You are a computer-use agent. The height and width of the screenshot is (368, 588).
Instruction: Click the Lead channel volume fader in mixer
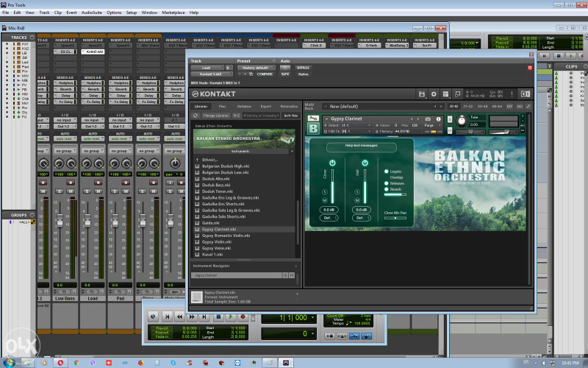coord(87,220)
